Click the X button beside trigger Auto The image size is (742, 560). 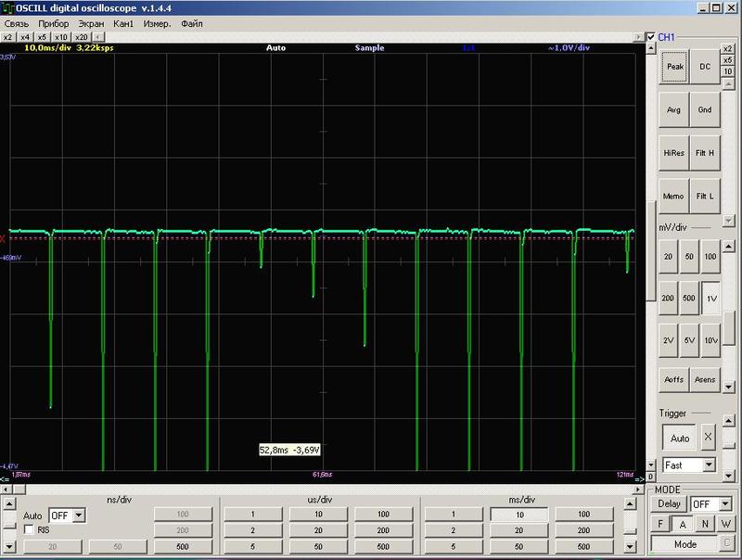[708, 437]
